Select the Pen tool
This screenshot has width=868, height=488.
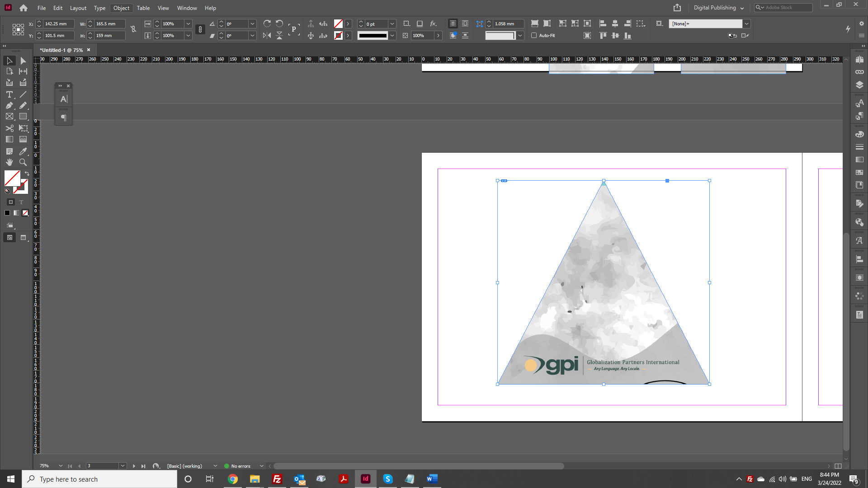coord(9,105)
